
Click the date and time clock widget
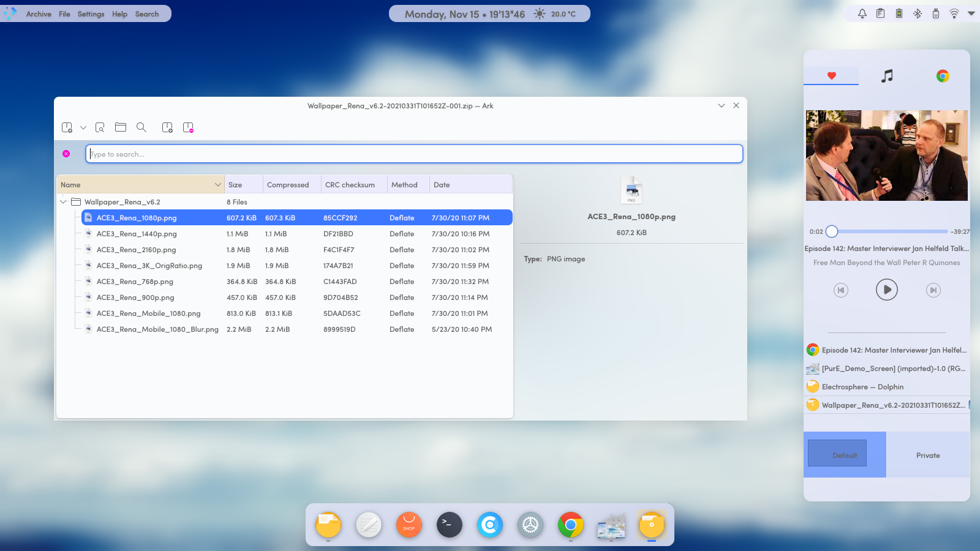point(464,14)
